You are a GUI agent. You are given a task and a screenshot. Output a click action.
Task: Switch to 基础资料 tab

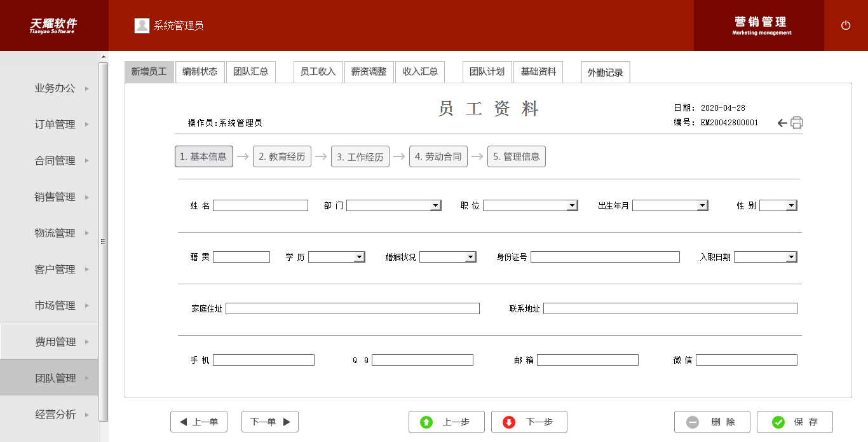(538, 72)
